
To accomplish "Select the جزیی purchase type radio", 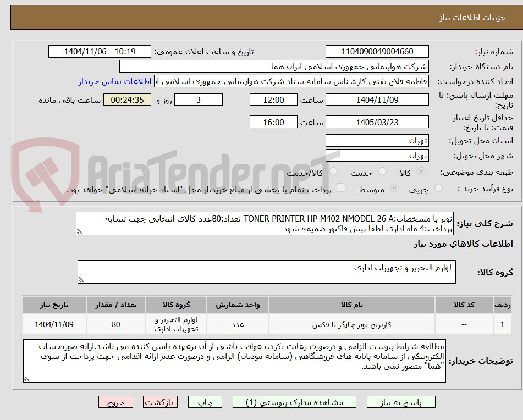I will [438, 188].
